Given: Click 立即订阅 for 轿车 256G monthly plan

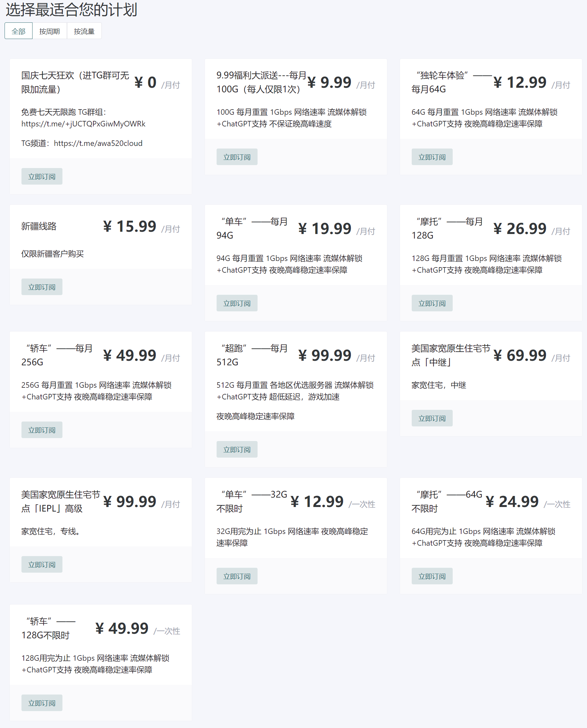Looking at the screenshot, I should (42, 430).
